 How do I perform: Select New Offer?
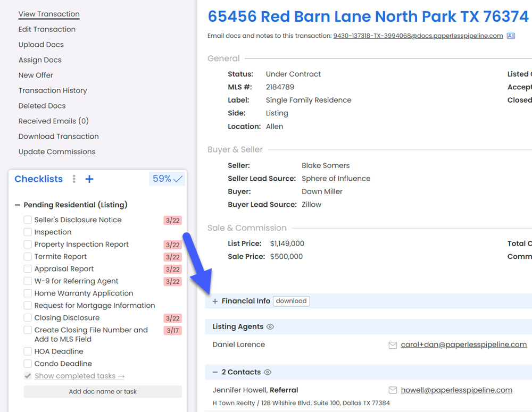coord(36,75)
